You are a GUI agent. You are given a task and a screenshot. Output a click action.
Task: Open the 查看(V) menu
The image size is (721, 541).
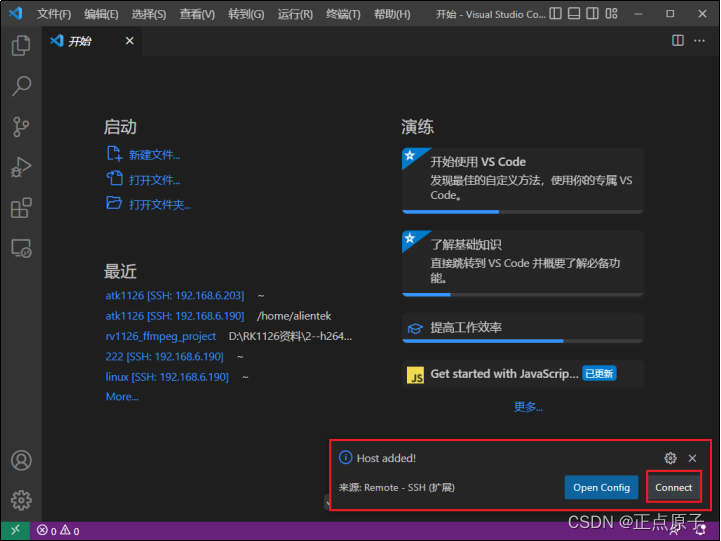click(x=197, y=14)
